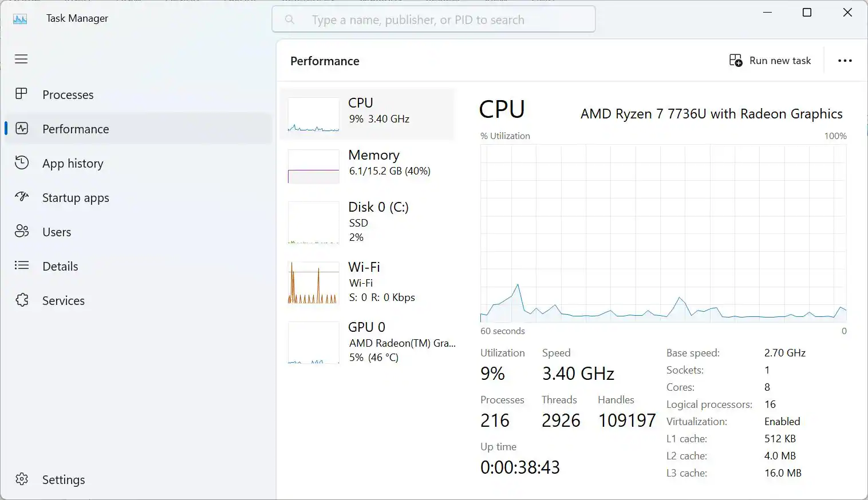Viewport: 868px width, 500px height.
Task: Open the Processes page icon
Action: pyautogui.click(x=21, y=94)
